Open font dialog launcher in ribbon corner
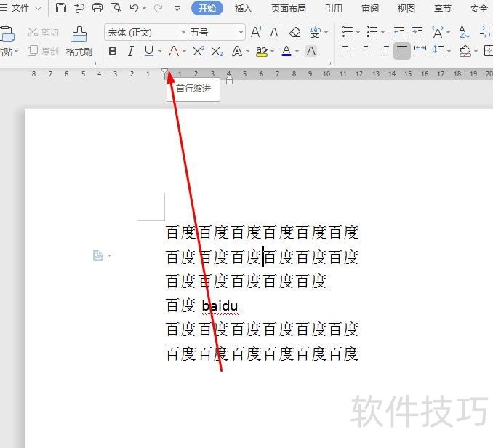493x448 pixels. pos(329,63)
